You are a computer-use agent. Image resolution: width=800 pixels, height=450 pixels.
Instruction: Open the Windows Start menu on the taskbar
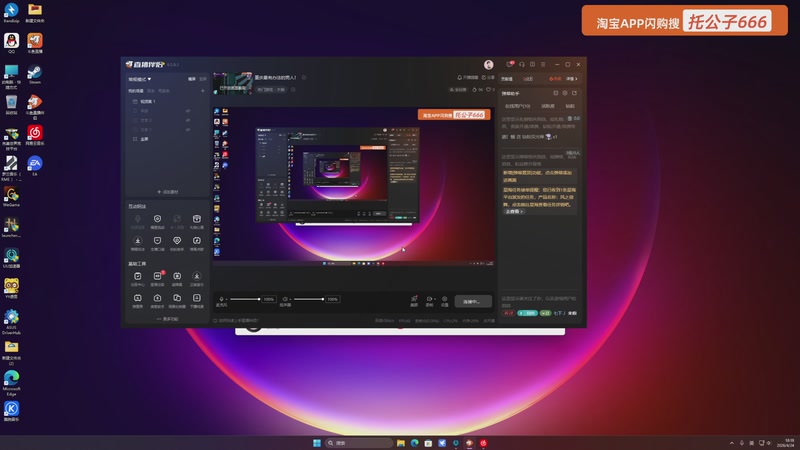317,443
